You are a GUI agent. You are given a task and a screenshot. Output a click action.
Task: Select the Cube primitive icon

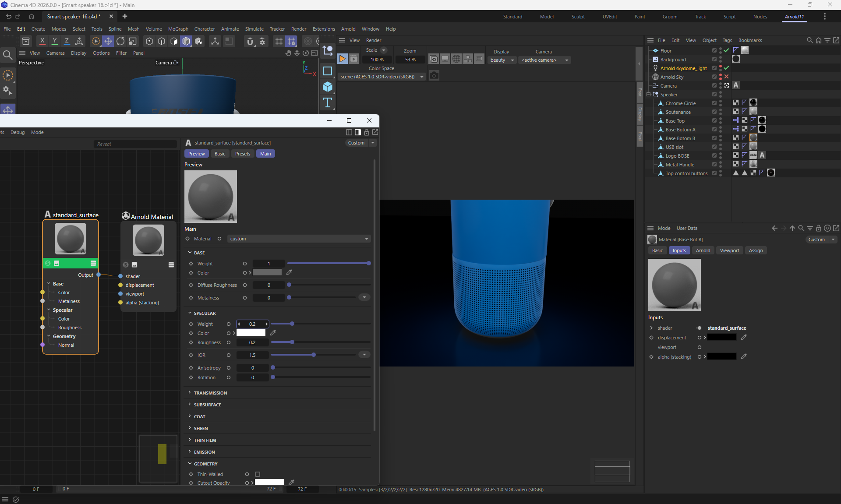point(328,87)
